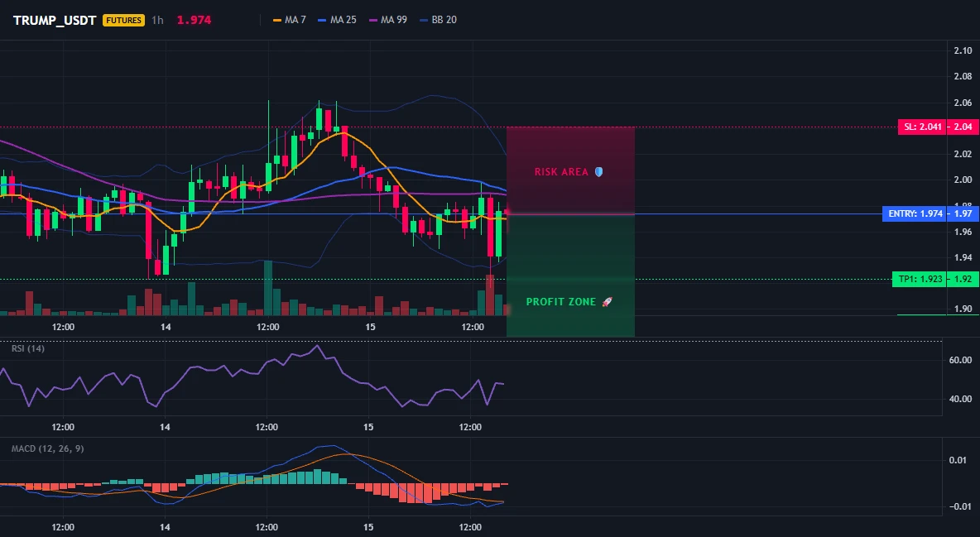Click the ENTRY: 1.974 price label
Viewport: 980px width, 537px height.
tap(914, 213)
